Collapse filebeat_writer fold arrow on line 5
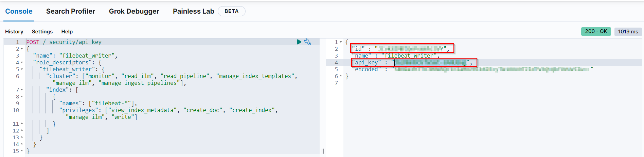Viewport: 644px width, 157px height. (x=22, y=69)
